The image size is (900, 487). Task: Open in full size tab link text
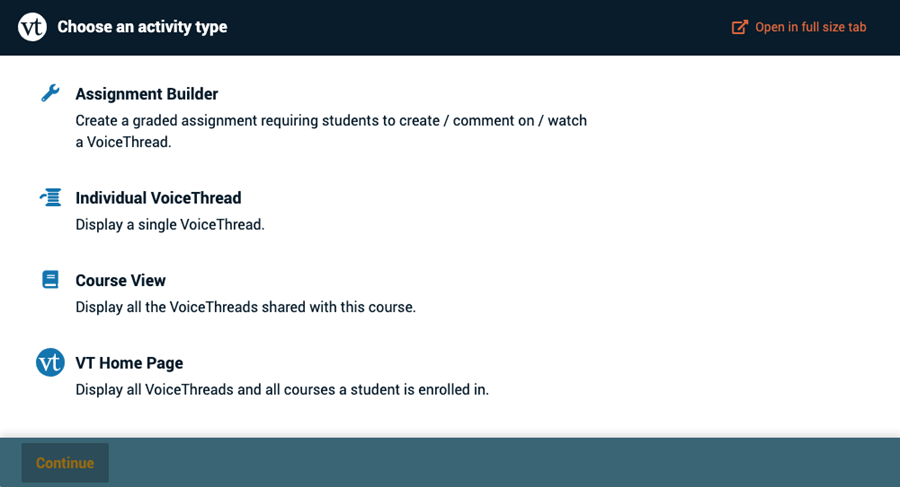tap(810, 27)
